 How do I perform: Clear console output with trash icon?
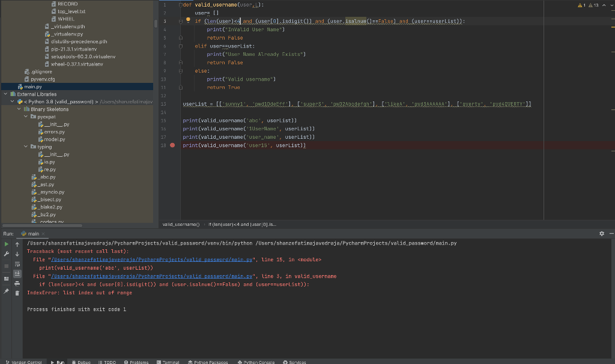point(17,293)
